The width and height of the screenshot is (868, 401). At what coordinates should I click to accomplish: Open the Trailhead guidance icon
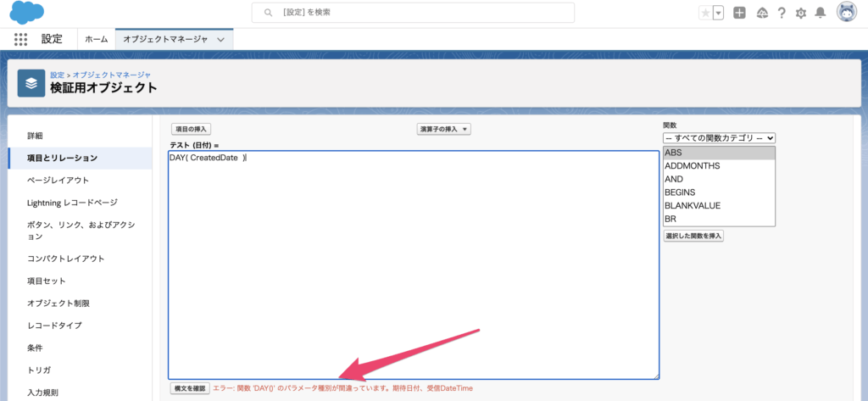pyautogui.click(x=761, y=13)
